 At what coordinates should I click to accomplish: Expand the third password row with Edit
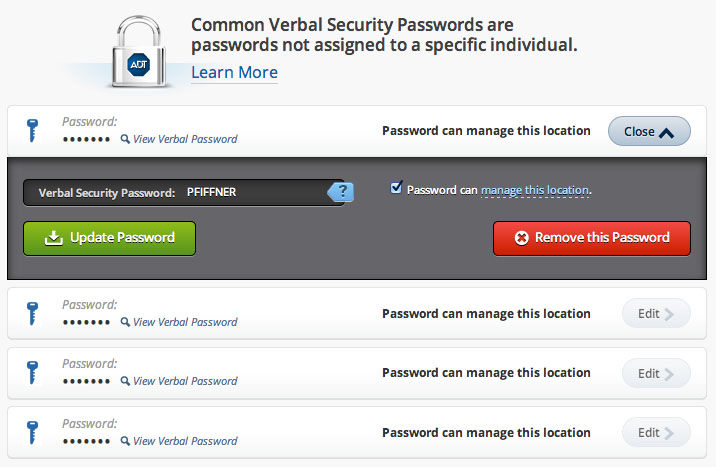[656, 373]
